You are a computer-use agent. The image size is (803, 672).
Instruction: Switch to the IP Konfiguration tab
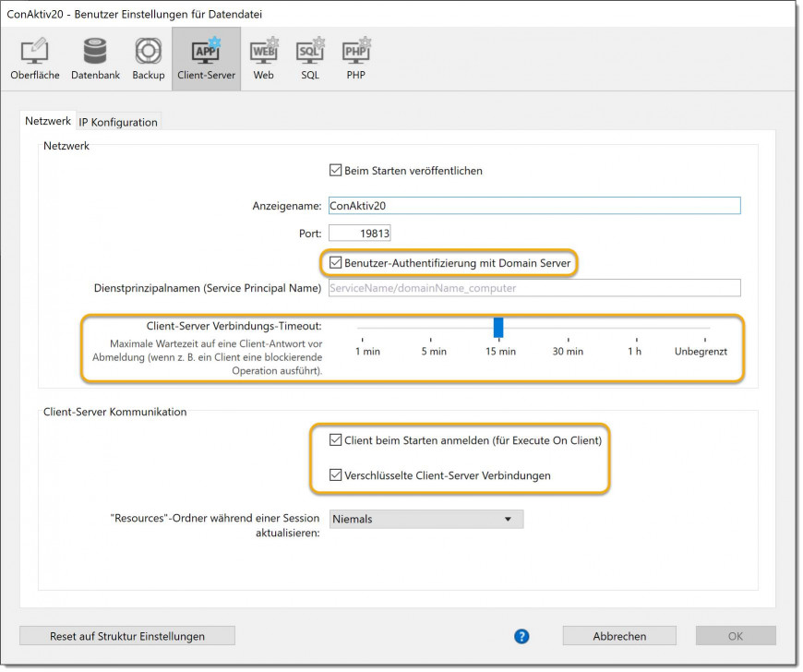tap(118, 122)
